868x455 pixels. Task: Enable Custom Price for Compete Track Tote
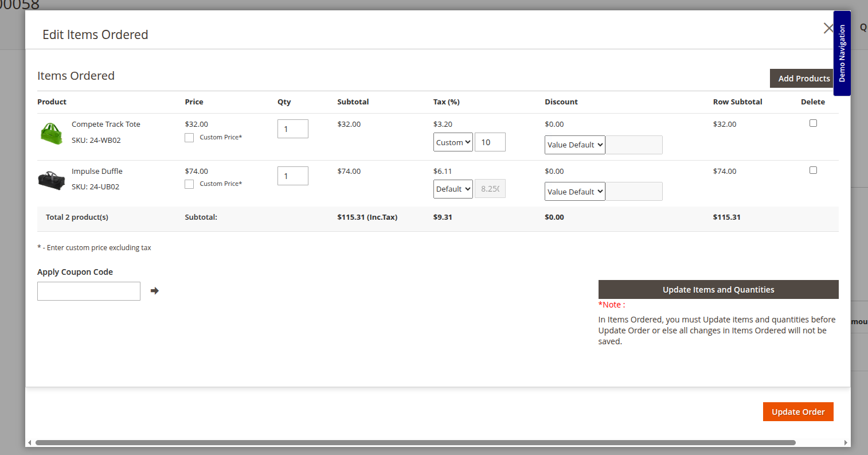[189, 138]
